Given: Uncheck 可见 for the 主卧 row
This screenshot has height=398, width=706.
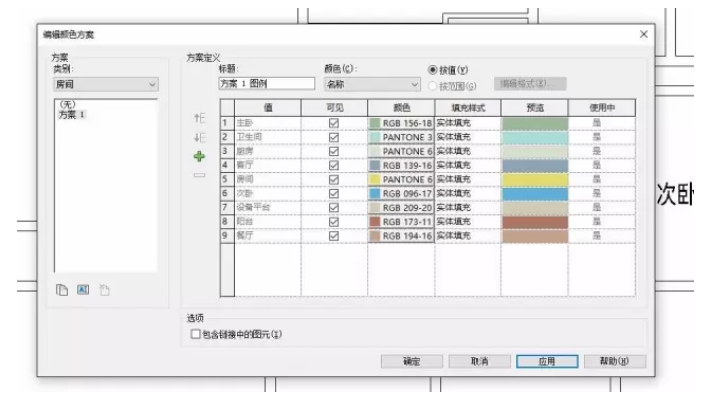Looking at the screenshot, I should pos(334,123).
